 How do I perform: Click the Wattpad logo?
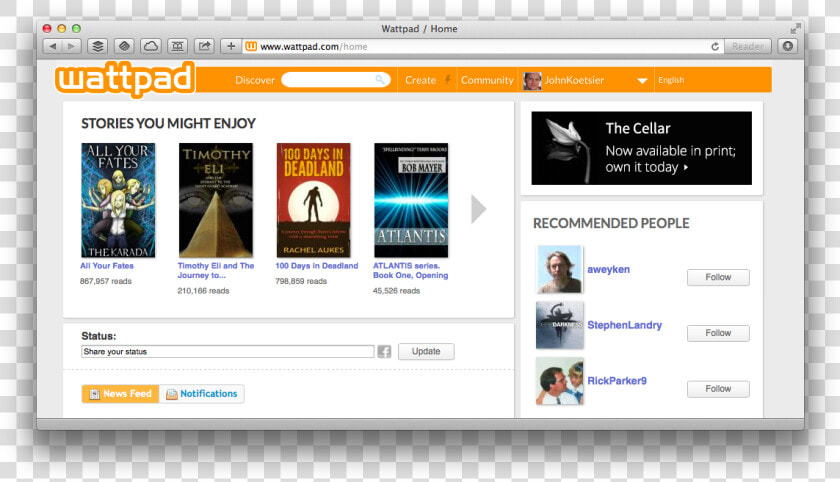[125, 79]
